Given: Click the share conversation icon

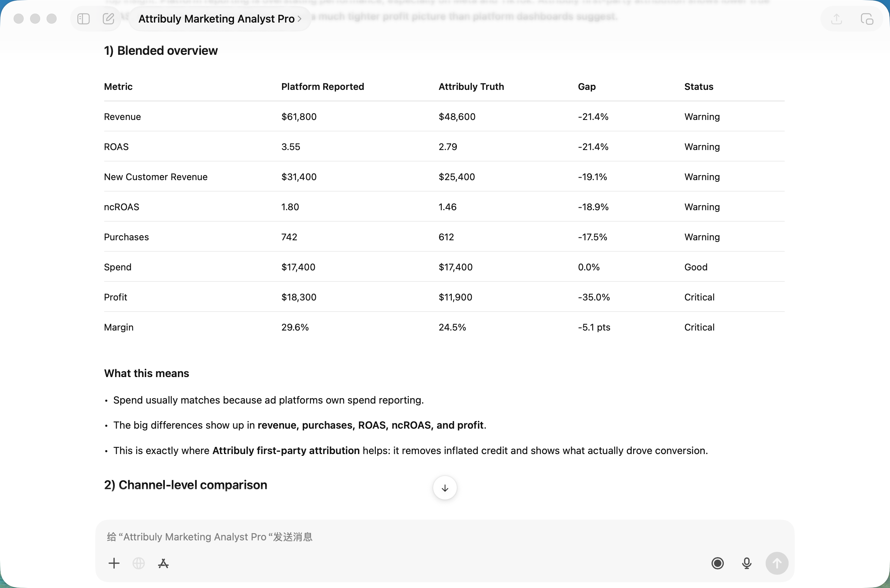Looking at the screenshot, I should pos(836,19).
